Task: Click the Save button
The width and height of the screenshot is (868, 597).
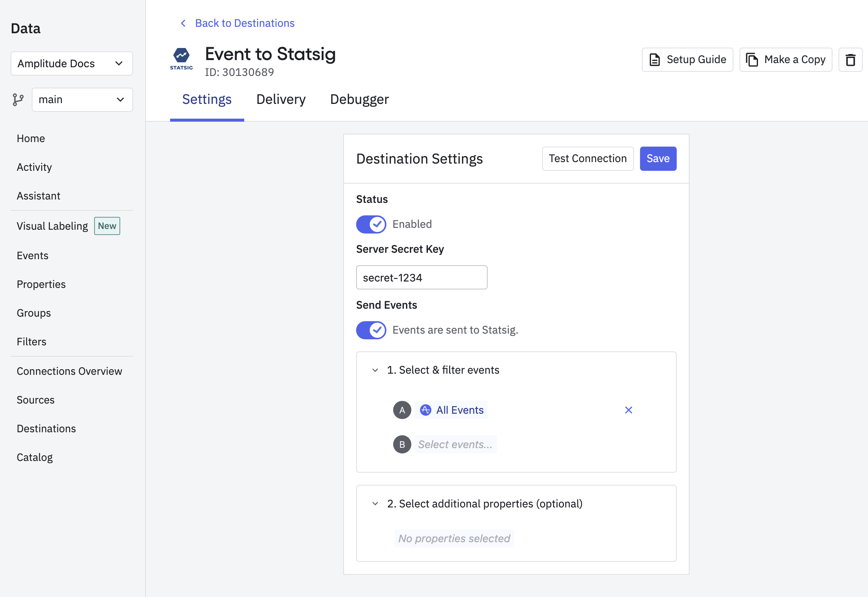Action: pyautogui.click(x=658, y=158)
